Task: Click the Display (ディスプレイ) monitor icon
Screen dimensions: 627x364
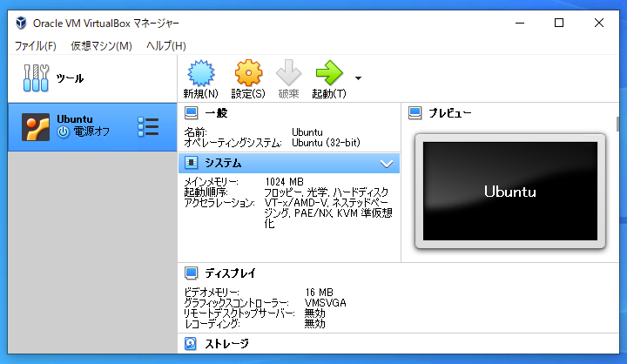Action: click(191, 273)
